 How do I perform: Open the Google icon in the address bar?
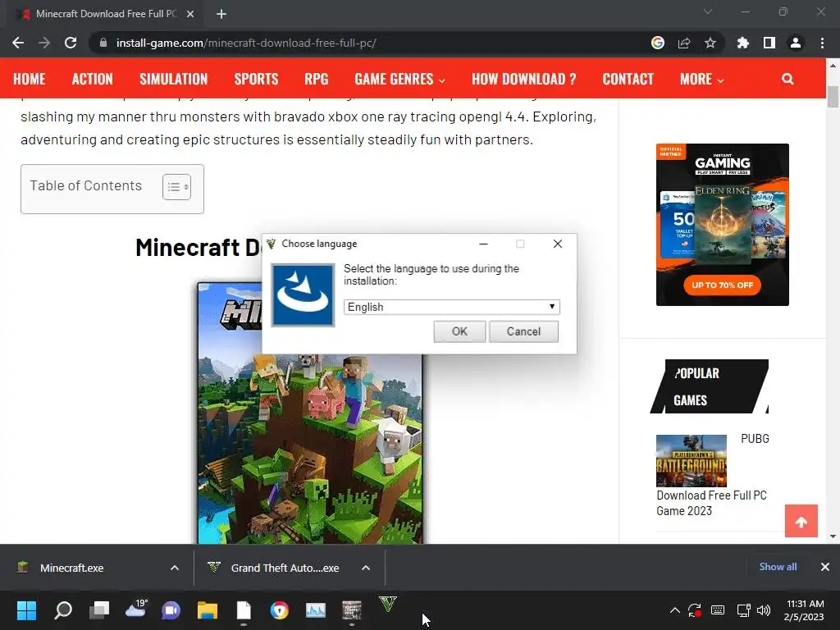[x=658, y=43]
